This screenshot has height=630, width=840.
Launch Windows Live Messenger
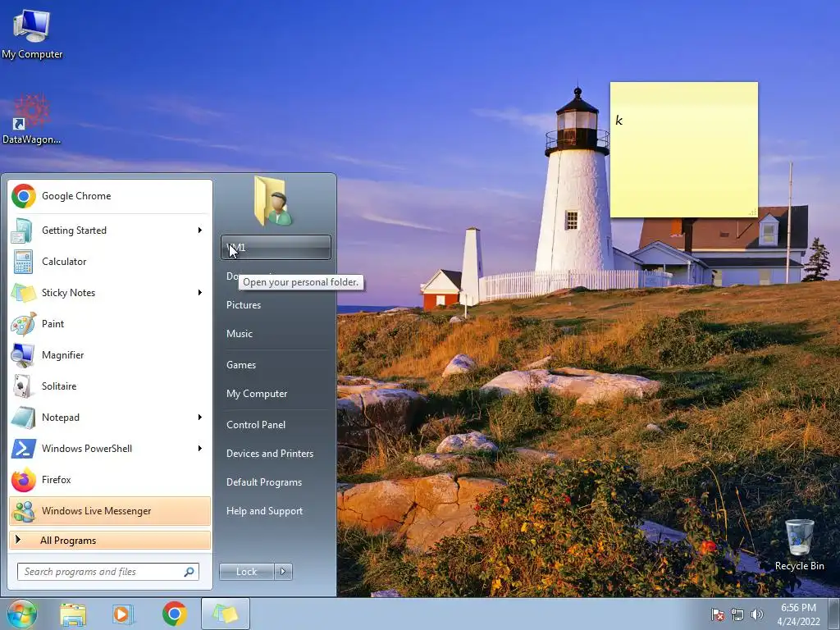(x=110, y=510)
